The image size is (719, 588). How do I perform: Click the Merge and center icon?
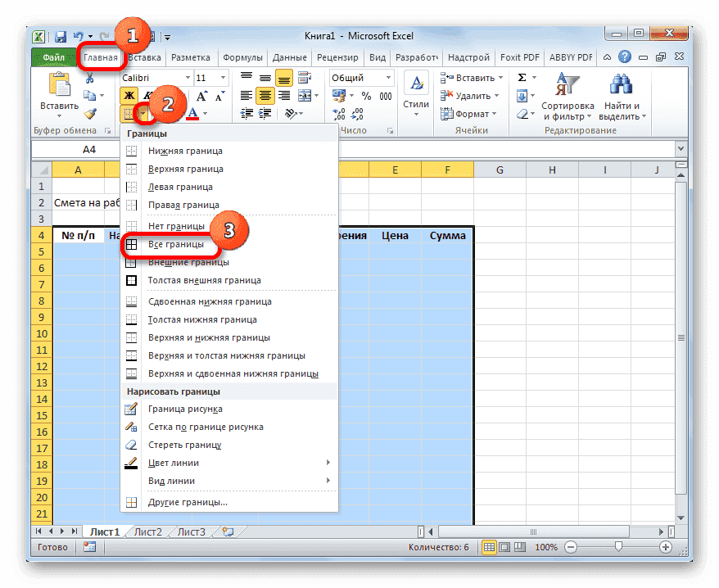click(303, 95)
